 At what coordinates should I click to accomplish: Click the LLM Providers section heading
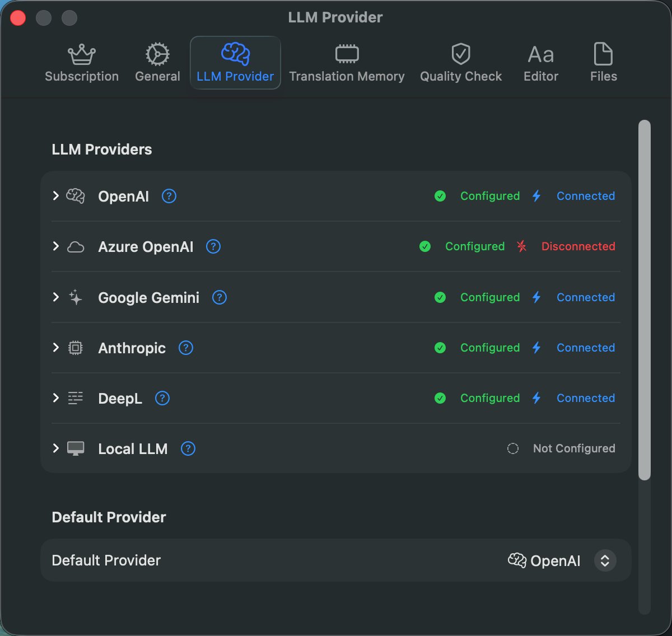click(x=102, y=149)
